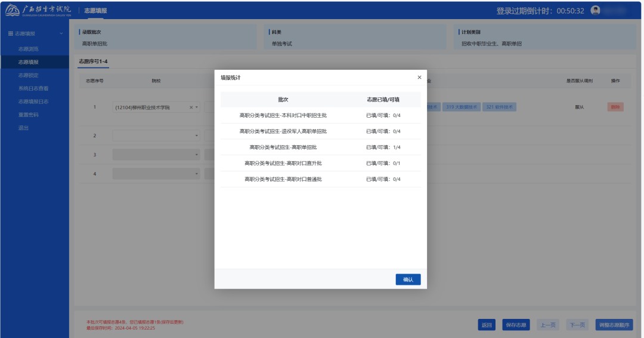Click 退出 to log out
This screenshot has height=338, width=644.
pyautogui.click(x=23, y=128)
